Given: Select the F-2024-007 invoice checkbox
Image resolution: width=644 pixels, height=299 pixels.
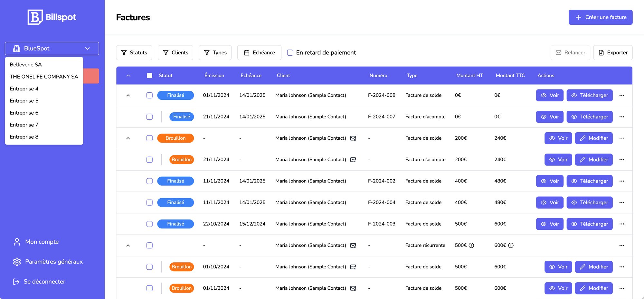Looking at the screenshot, I should 149,117.
